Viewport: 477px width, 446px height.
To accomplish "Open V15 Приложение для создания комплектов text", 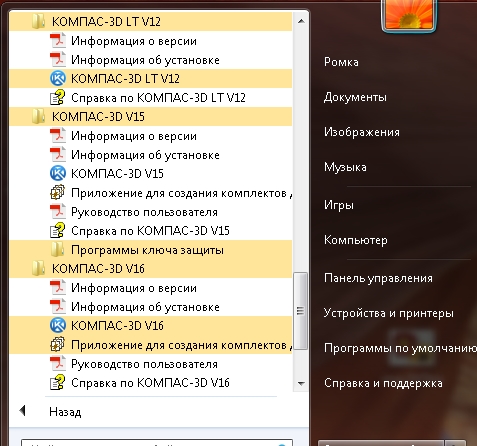I will (181, 193).
